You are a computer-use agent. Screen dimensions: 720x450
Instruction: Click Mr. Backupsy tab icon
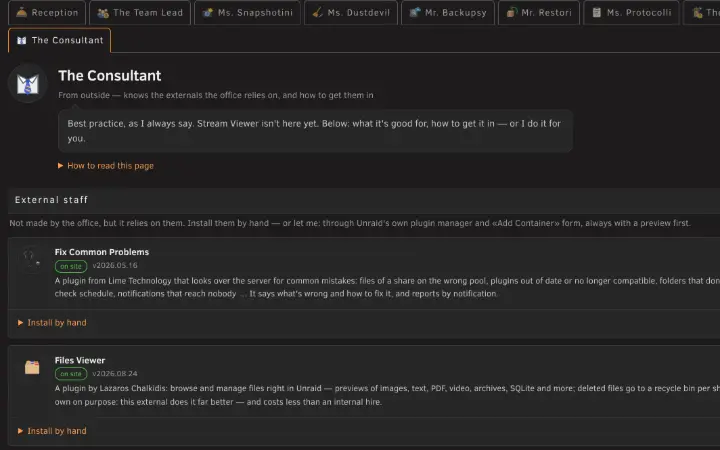(x=415, y=13)
